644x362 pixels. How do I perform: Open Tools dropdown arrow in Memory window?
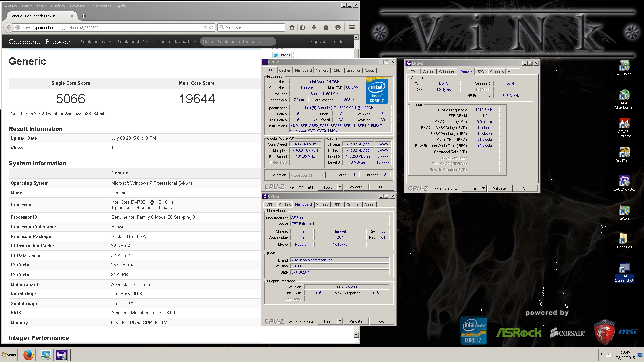click(x=483, y=188)
